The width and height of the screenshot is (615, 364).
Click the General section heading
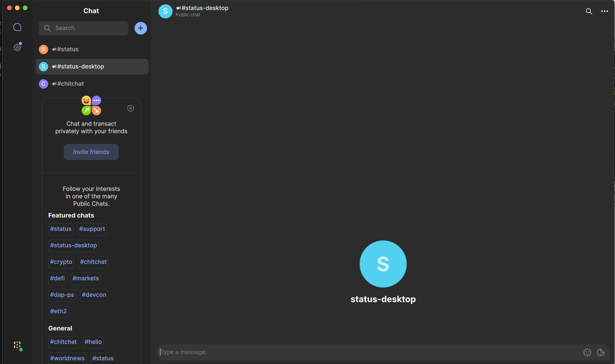pos(60,328)
